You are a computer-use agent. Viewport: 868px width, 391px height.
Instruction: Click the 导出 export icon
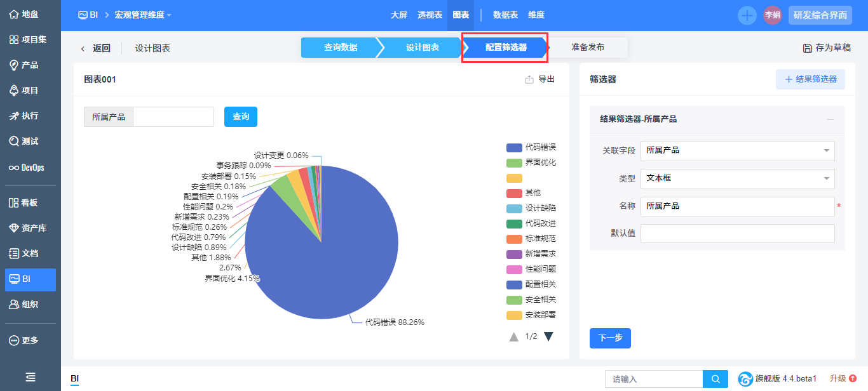pyautogui.click(x=529, y=79)
